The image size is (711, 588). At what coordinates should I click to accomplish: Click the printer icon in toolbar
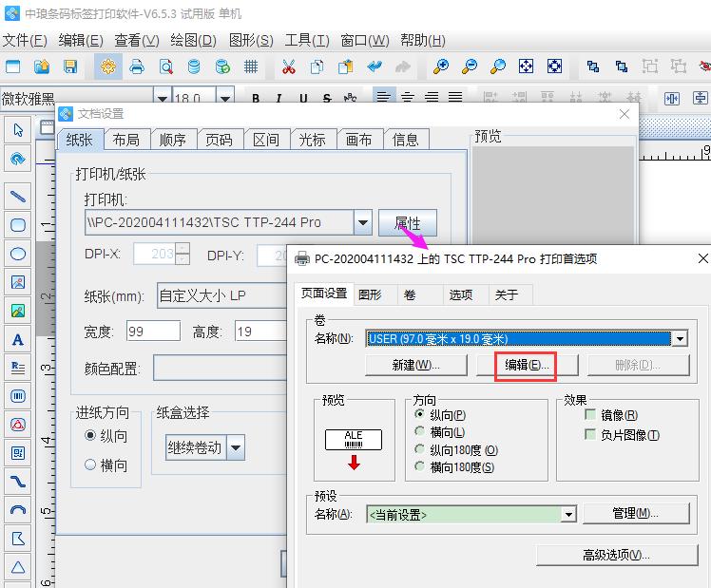point(137,66)
